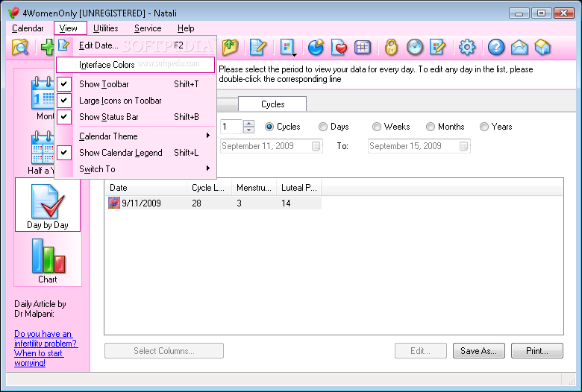The height and width of the screenshot is (392, 582).
Task: Select the 9/11/2009 table row date
Action: [142, 203]
